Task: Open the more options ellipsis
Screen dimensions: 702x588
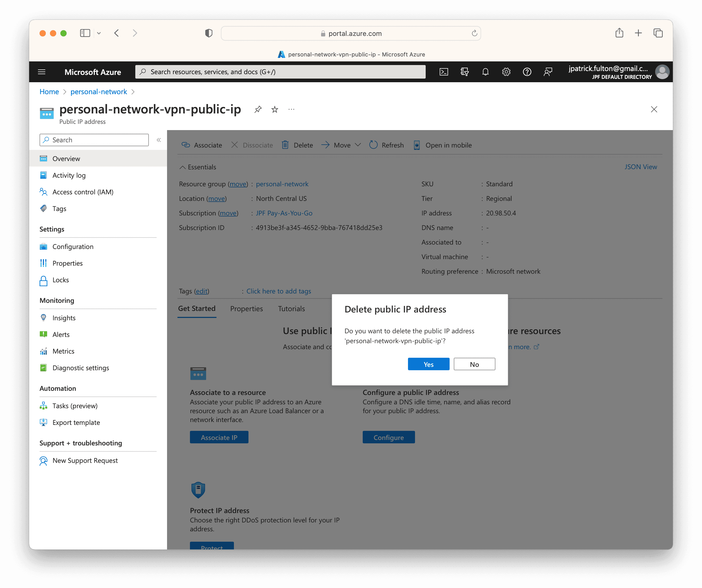Action: click(291, 109)
